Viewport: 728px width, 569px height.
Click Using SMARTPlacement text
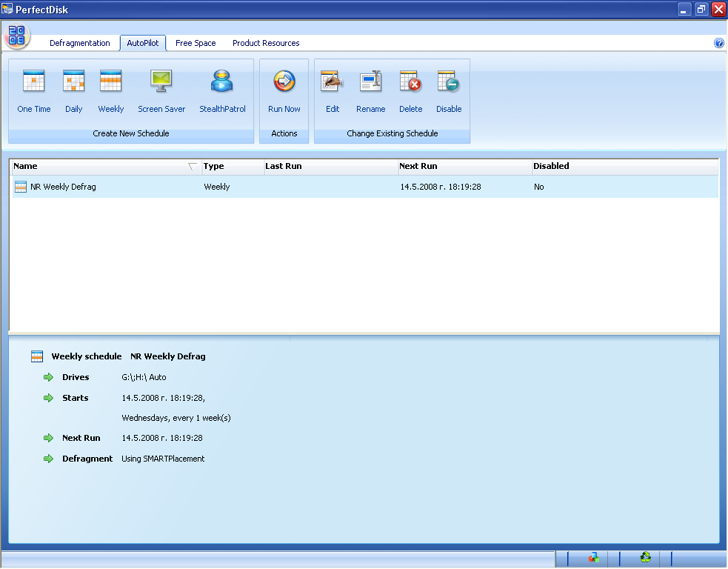[163, 459]
